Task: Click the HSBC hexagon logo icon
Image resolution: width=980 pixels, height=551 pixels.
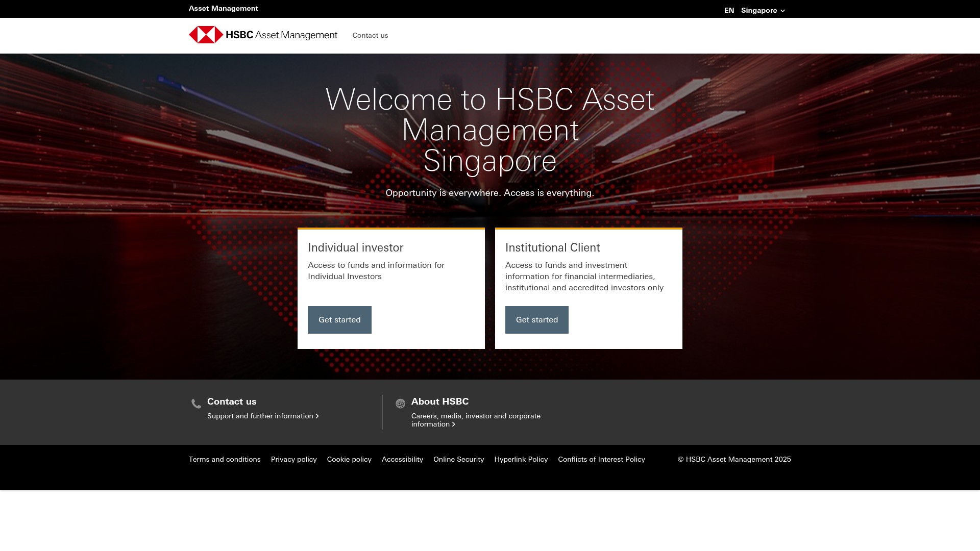Action: pyautogui.click(x=206, y=35)
